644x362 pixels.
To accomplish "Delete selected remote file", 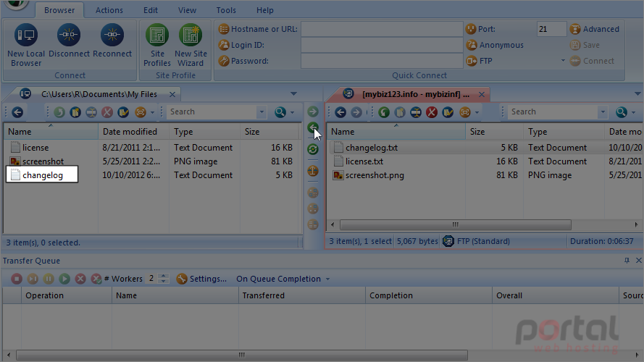I will pyautogui.click(x=432, y=112).
